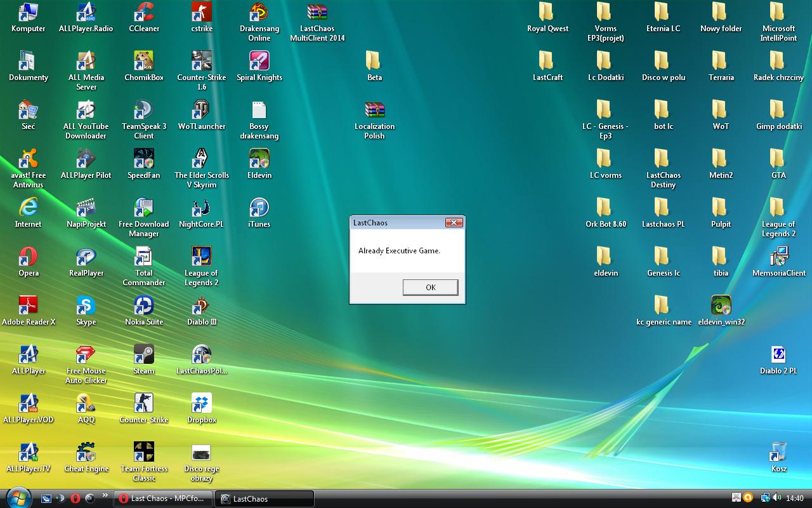Select the Dropbox shortcut
Image resolution: width=812 pixels, height=508 pixels.
(x=202, y=409)
